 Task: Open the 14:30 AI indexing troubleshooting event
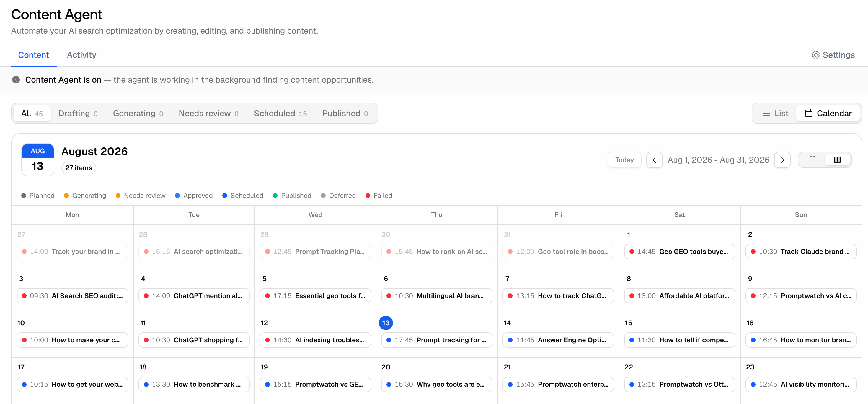[315, 340]
